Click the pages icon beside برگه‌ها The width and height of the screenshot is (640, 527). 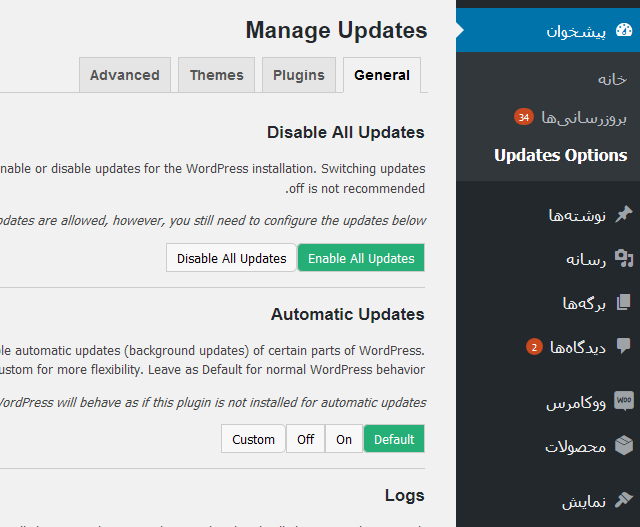624,302
